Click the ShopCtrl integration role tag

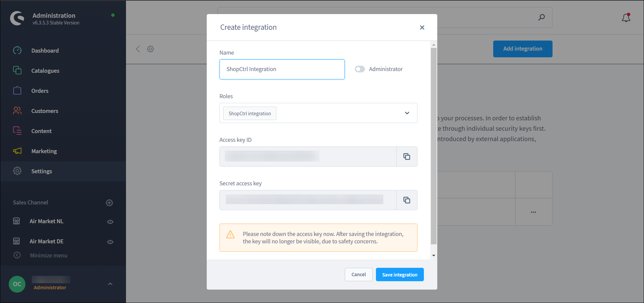250,113
